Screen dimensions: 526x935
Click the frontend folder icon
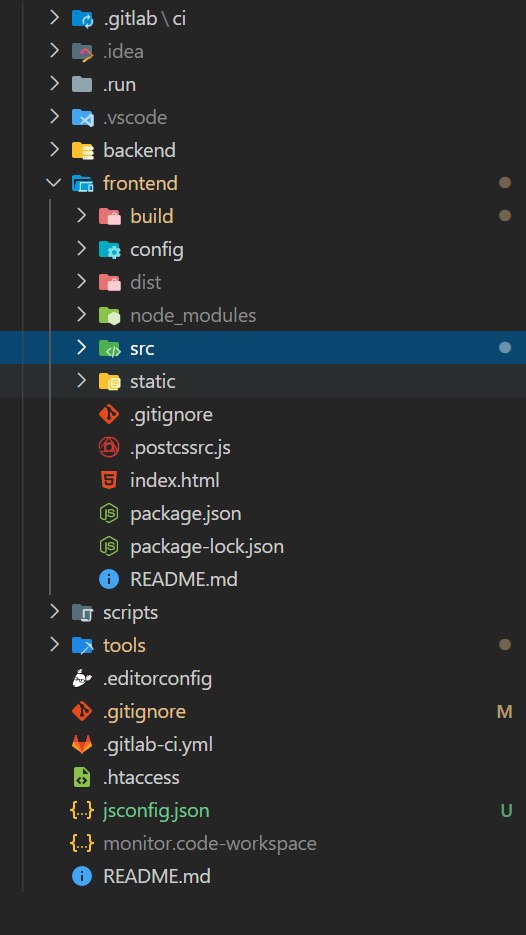coord(82,183)
